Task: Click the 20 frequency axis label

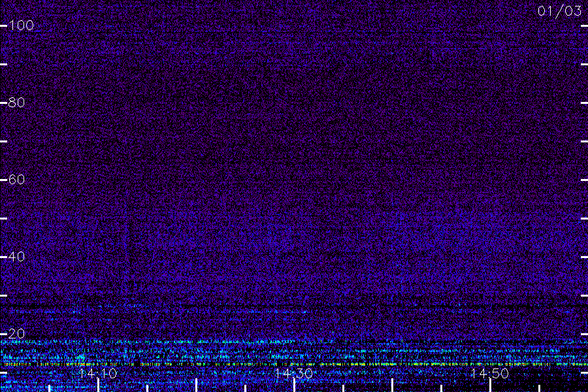Action: [16, 333]
